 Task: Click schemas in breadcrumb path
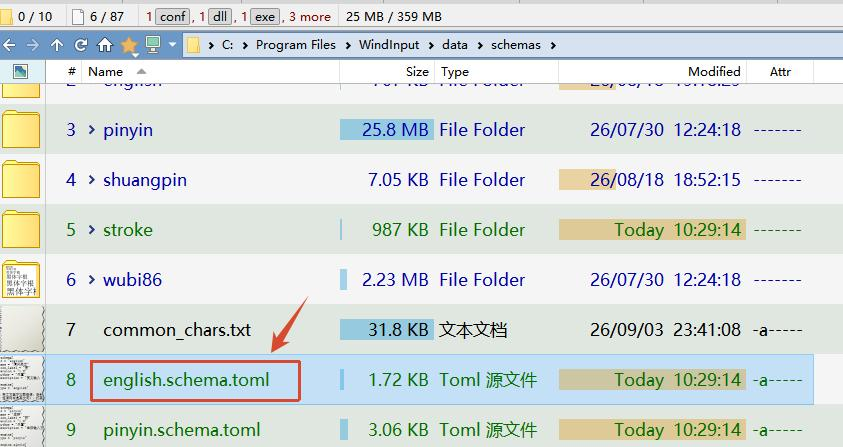tap(516, 45)
